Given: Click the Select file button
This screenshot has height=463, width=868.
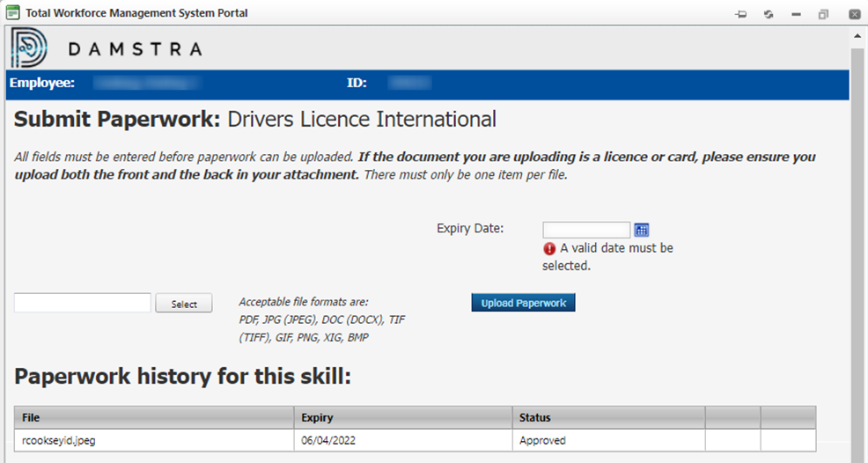Looking at the screenshot, I should (x=184, y=304).
